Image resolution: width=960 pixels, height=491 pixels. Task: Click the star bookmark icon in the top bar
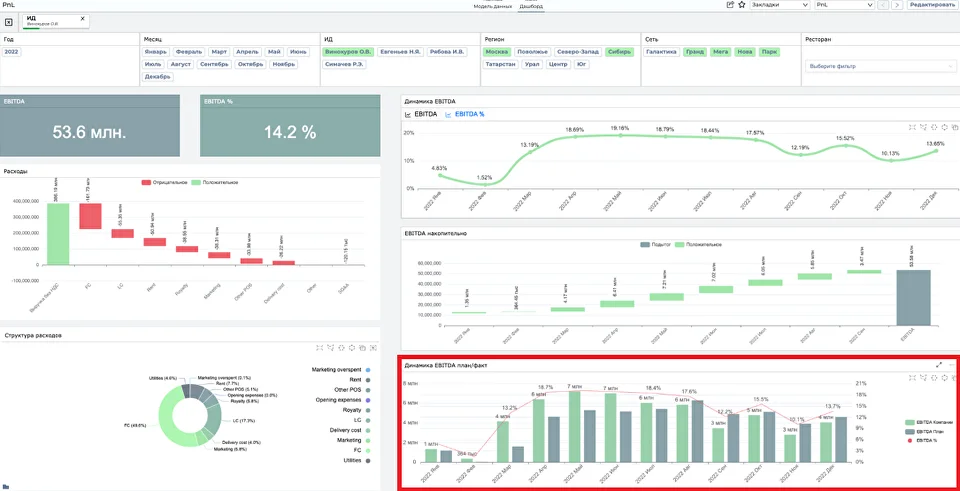741,5
